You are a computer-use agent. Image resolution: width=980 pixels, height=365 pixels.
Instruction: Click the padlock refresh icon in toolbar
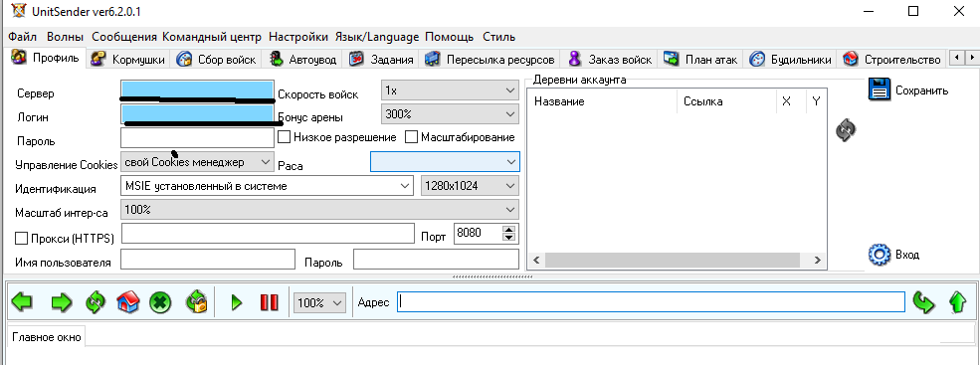tap(196, 303)
